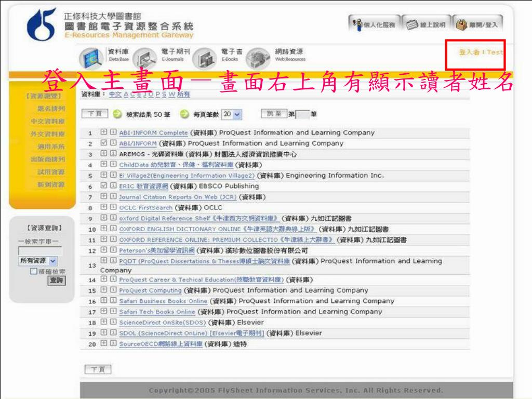Show info for OXFORD ENGLISH DICTIONARY ONLINE
Screen dimensions: 532x399
click(x=113, y=229)
